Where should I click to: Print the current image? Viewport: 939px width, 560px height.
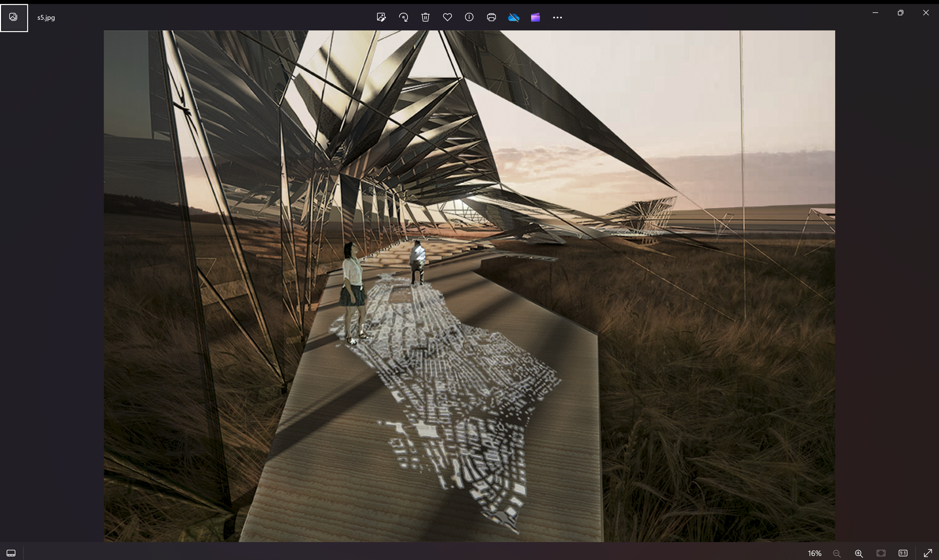491,17
